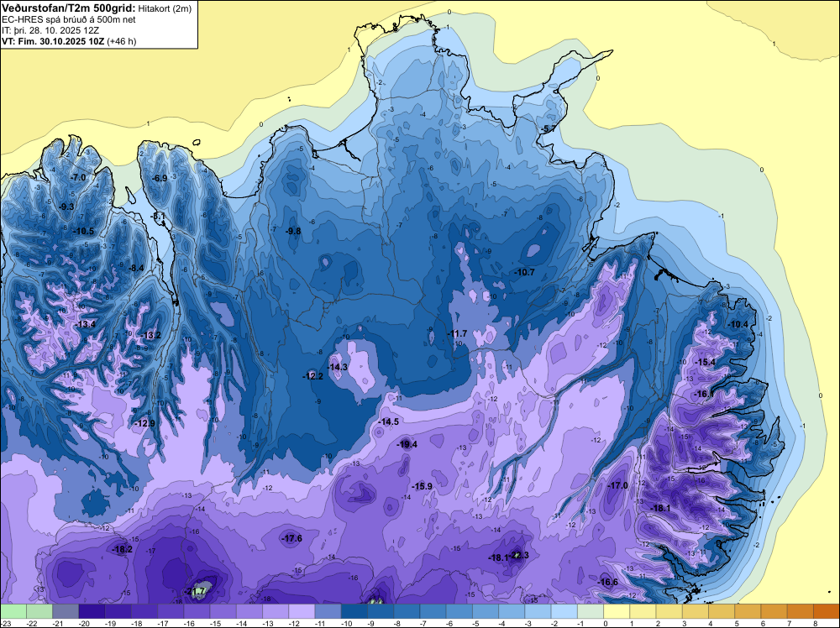Viewport: 840px width, 628px height.
Task: Select the -6.9 temperature value
Action: 160,178
